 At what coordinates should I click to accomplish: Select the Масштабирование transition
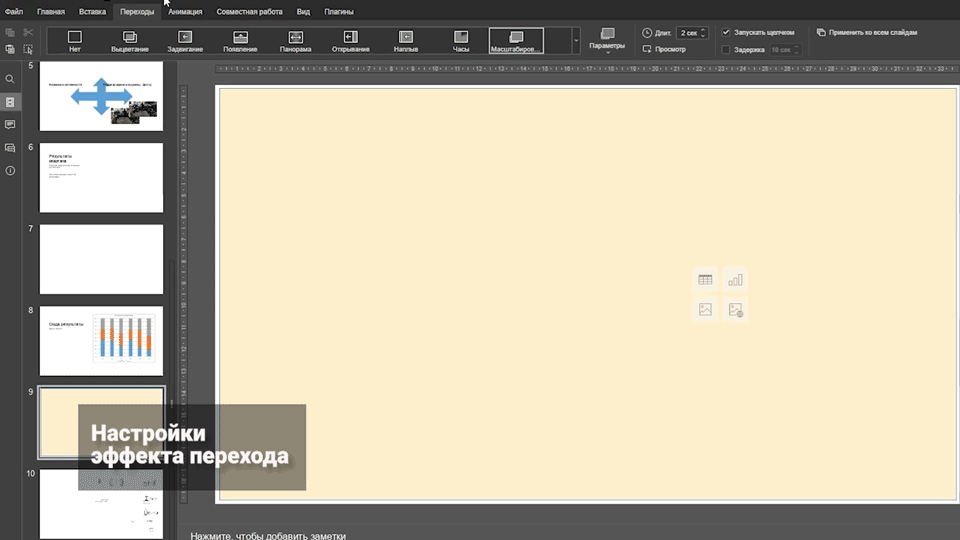coord(516,41)
